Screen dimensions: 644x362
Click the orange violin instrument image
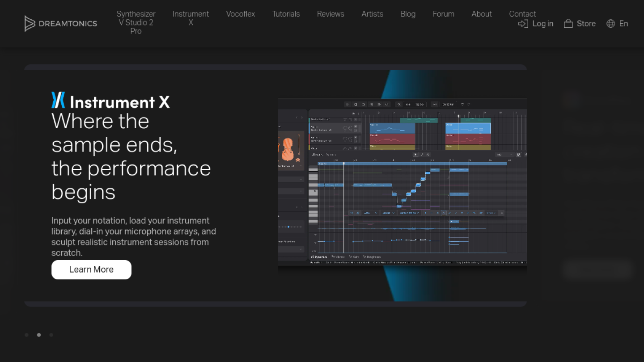pos(288,150)
